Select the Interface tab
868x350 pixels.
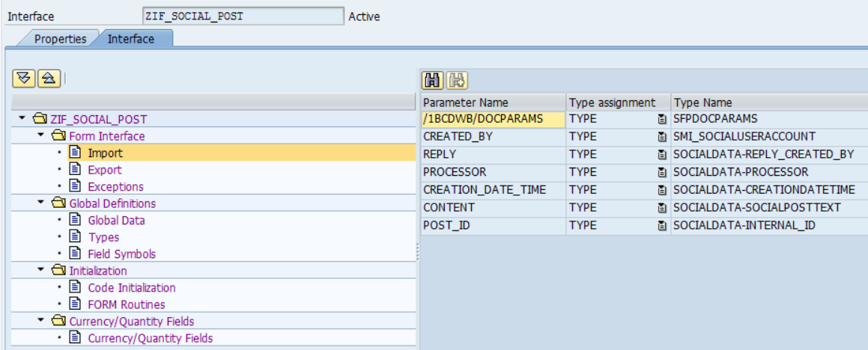131,39
